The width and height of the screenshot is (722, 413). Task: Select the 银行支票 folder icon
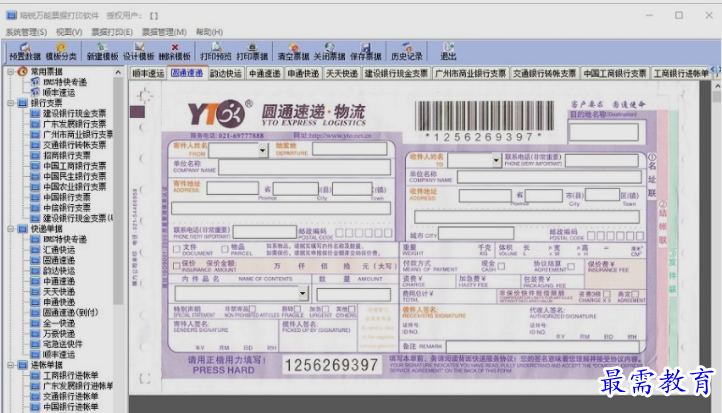point(23,103)
